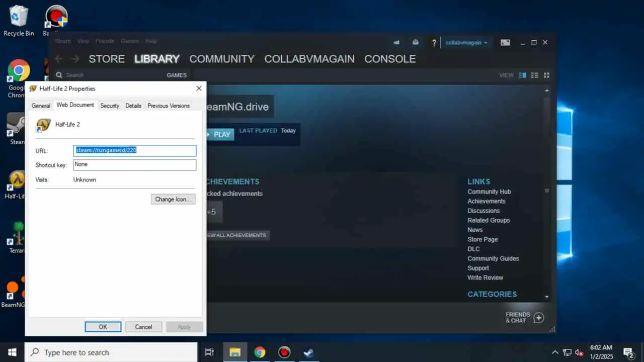Open the Store Page link

[482, 239]
